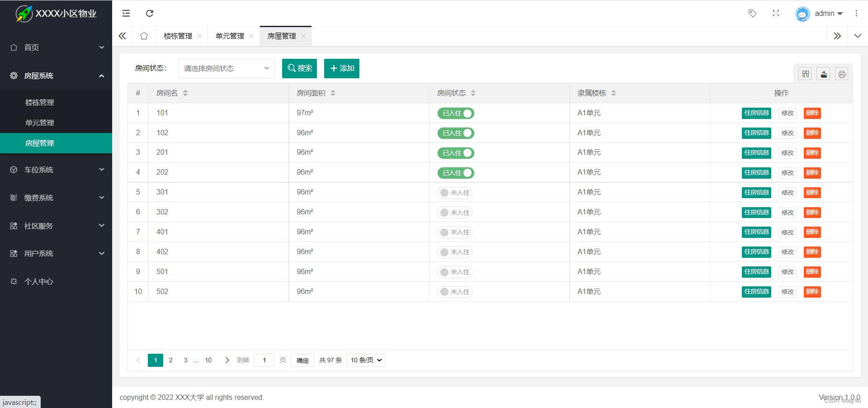Expand the 首页 sidebar menu
This screenshot has height=408, width=868.
coord(56,47)
